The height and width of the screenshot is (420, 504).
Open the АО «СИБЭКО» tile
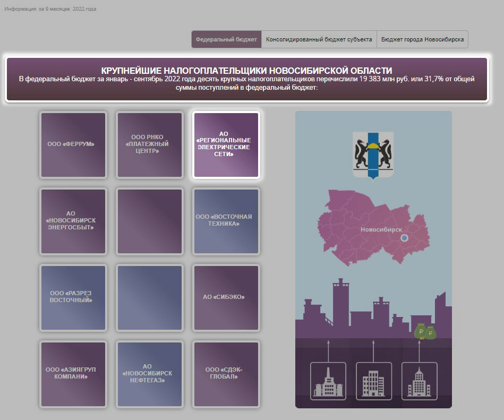pos(226,297)
